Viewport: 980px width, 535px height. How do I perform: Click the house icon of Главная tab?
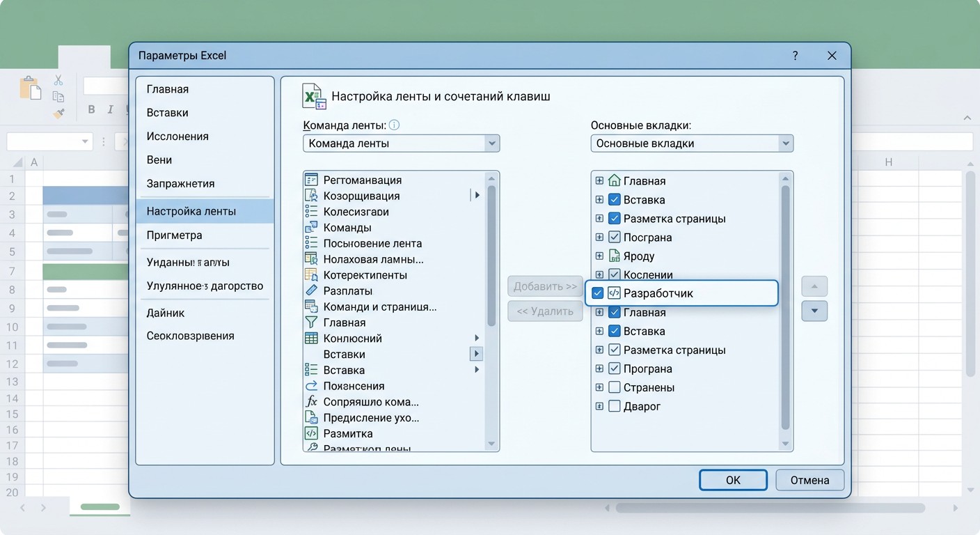[x=614, y=180]
